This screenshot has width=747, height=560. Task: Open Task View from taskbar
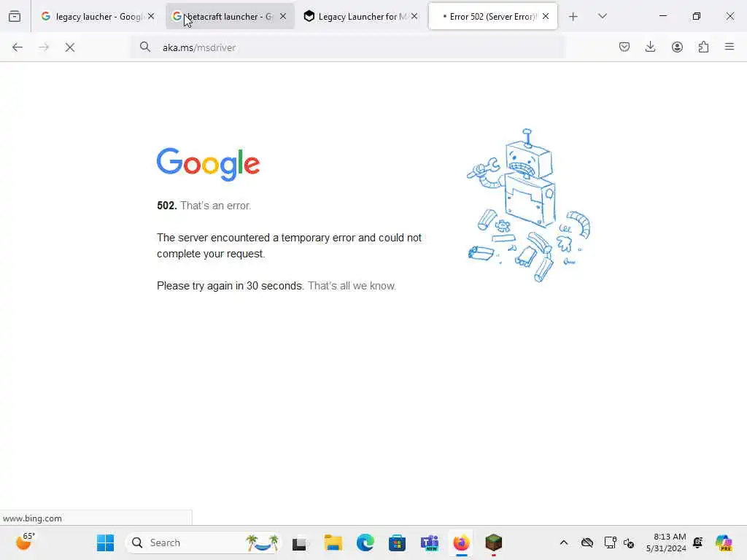pos(299,542)
